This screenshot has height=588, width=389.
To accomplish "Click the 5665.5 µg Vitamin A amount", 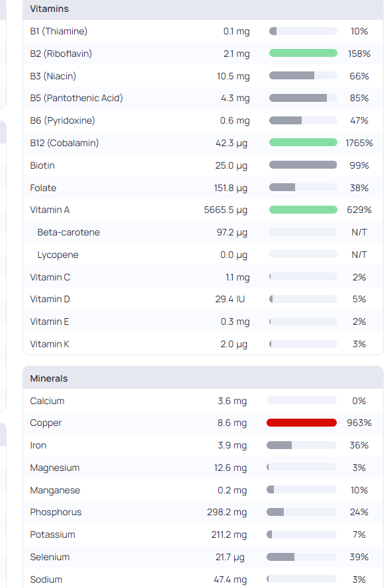I will (226, 210).
